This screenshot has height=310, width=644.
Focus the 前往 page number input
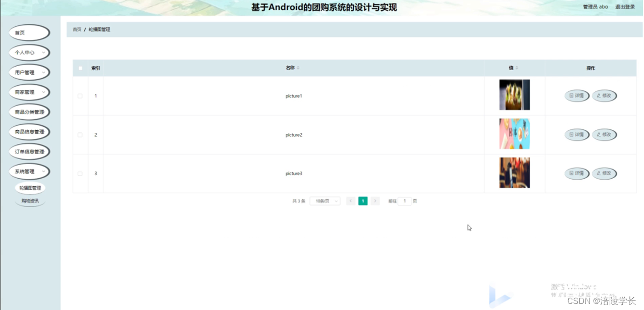coord(404,201)
